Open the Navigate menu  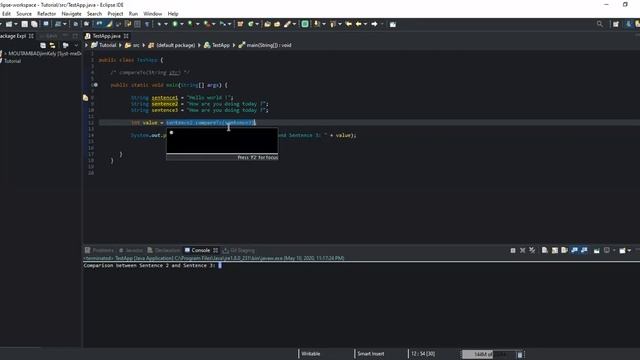pyautogui.click(x=71, y=13)
